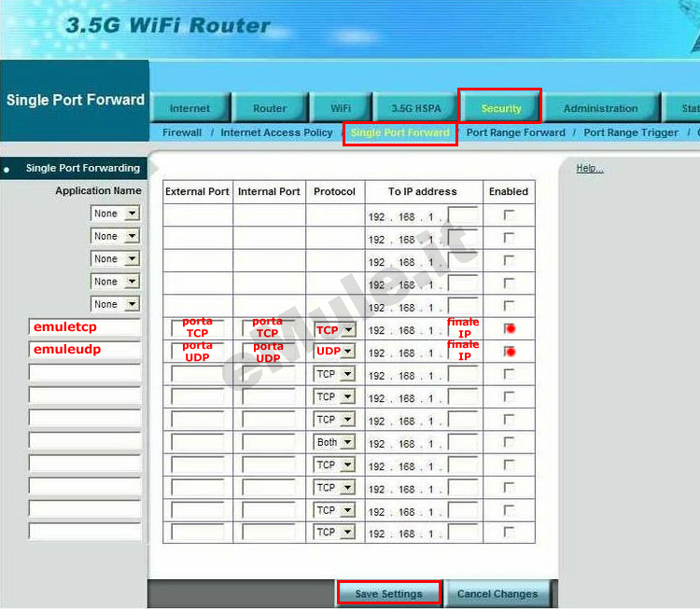Open Port Range Trigger page
The height and width of the screenshot is (609, 700).
click(x=631, y=132)
